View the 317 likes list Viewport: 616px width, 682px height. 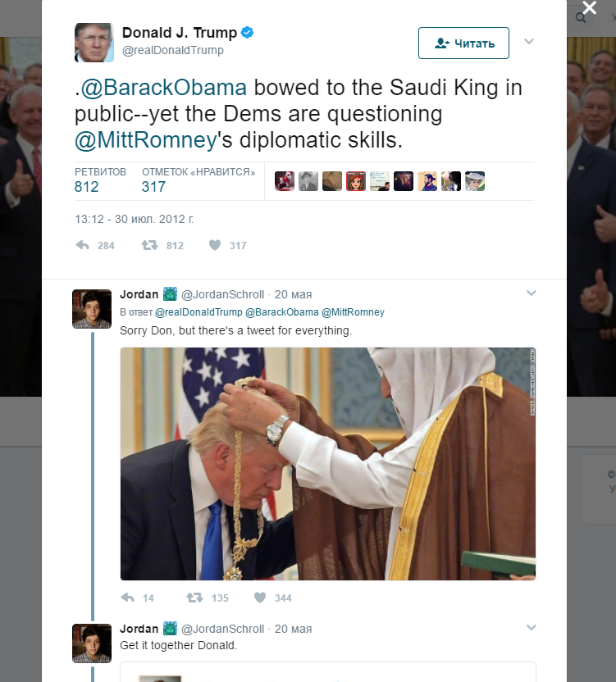pyautogui.click(x=198, y=180)
